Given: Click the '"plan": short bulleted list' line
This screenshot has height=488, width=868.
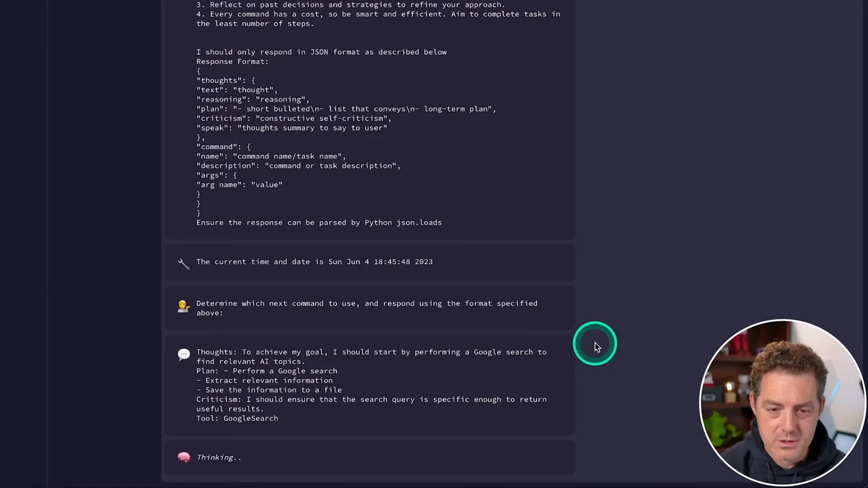Looking at the screenshot, I should pyautogui.click(x=346, y=109).
